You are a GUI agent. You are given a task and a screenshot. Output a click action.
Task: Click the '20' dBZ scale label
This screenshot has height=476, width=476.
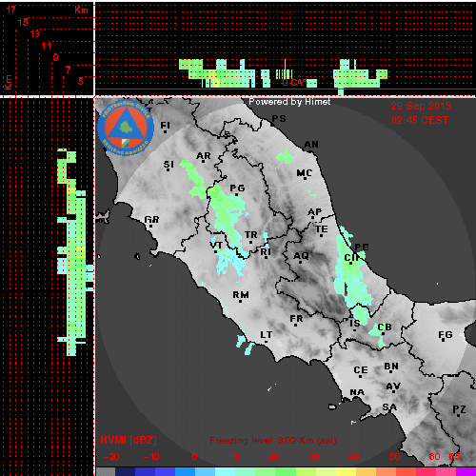[x=273, y=457]
